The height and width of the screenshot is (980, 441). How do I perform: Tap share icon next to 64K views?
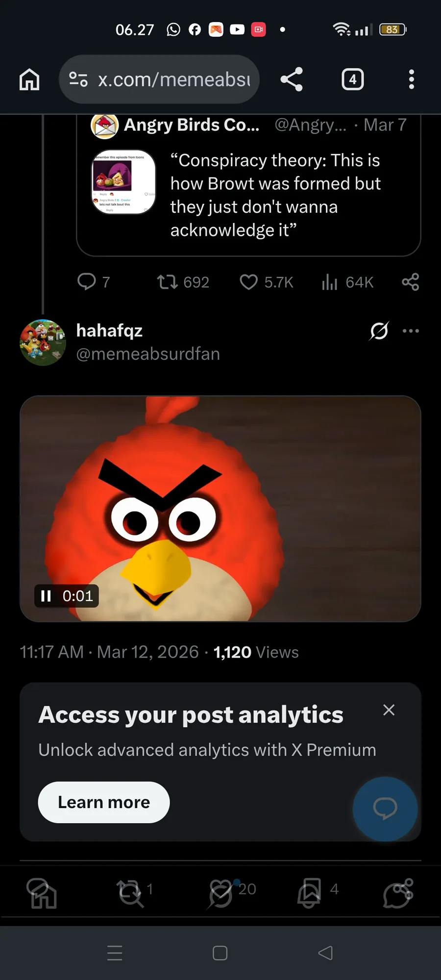[410, 282]
